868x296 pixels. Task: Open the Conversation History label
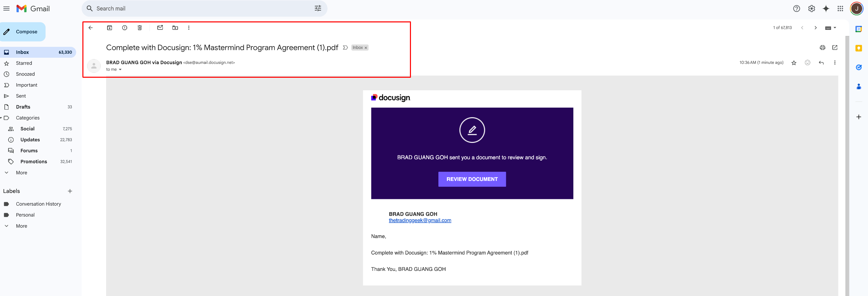pyautogui.click(x=38, y=204)
